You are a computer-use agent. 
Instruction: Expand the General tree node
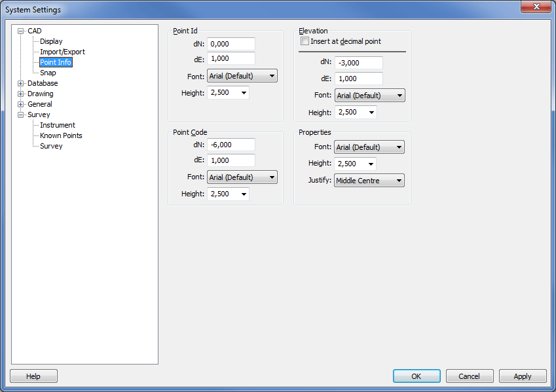(x=21, y=104)
